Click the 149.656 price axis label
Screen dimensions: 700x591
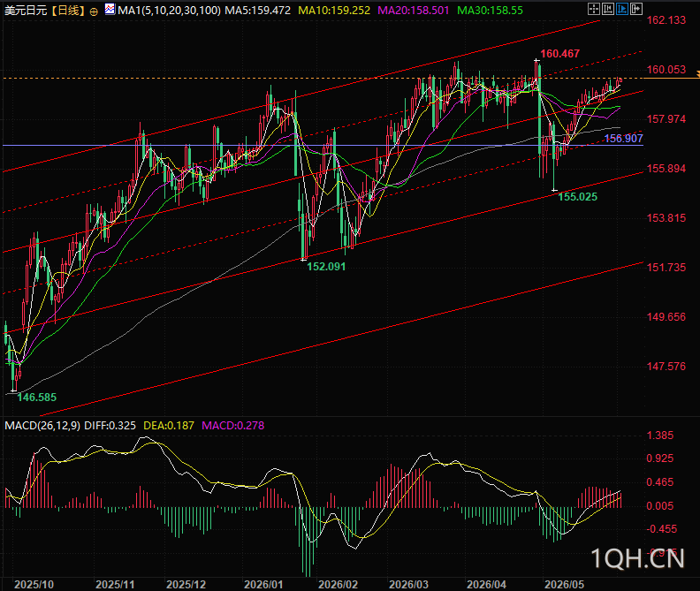coord(666,317)
